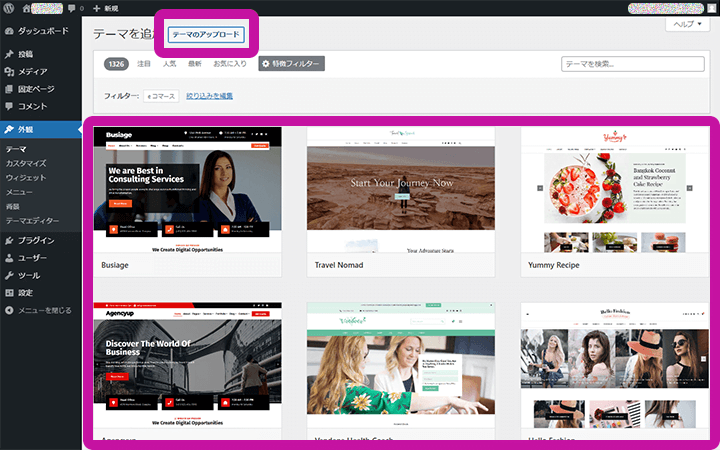720x450 pixels.
Task: Open カスタマイズ (Customize) submenu item
Action: pyautogui.click(x=26, y=162)
